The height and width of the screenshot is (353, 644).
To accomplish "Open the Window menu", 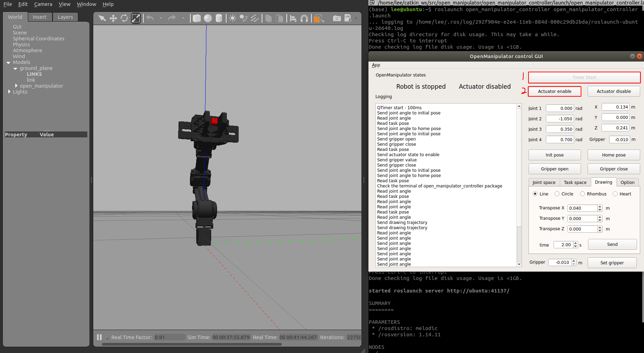I will point(86,4).
